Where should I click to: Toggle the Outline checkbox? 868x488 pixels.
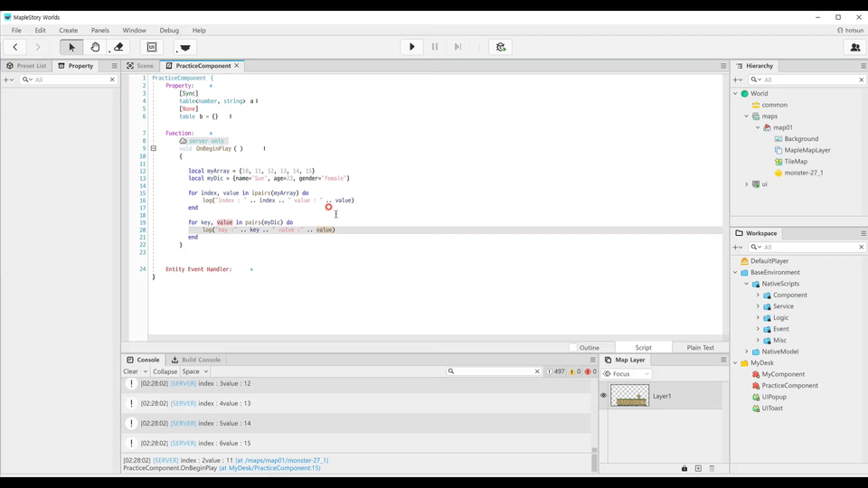click(x=573, y=347)
